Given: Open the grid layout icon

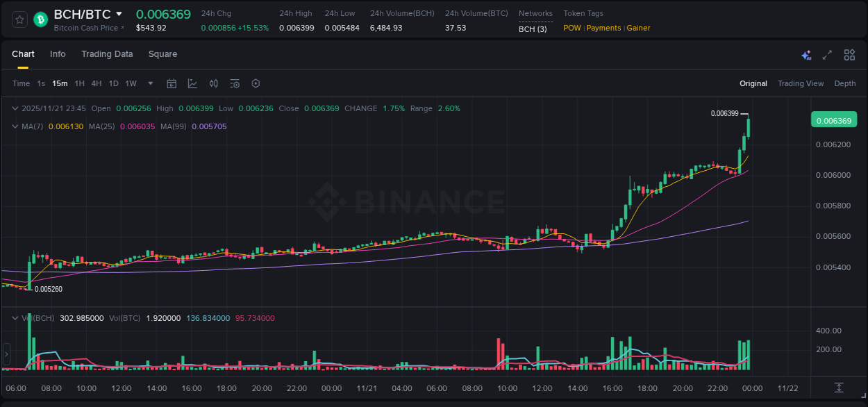Looking at the screenshot, I should [x=849, y=54].
